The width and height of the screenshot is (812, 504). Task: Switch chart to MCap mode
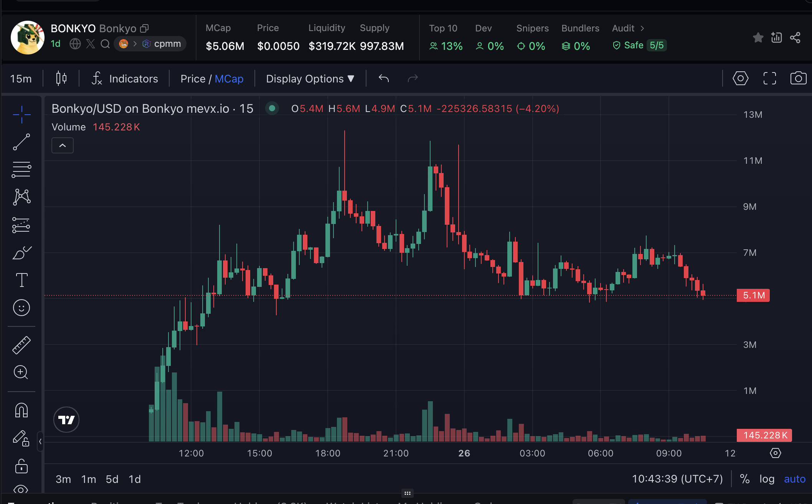(x=229, y=79)
